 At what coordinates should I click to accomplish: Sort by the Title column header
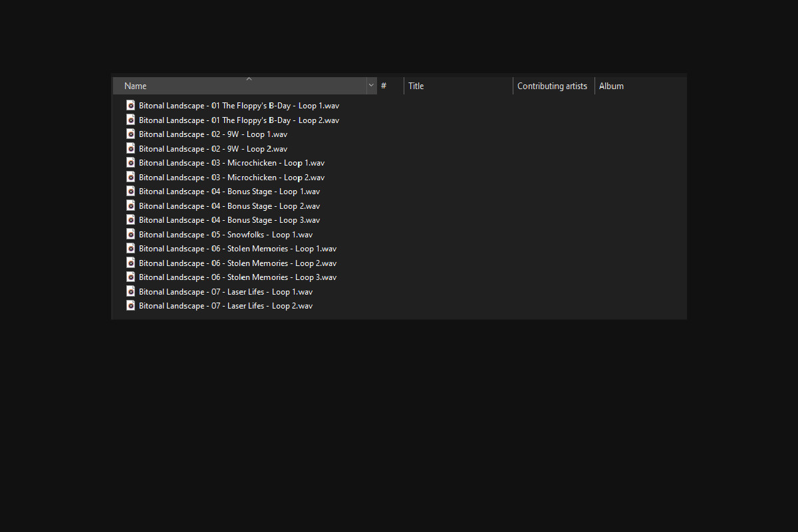[458, 86]
